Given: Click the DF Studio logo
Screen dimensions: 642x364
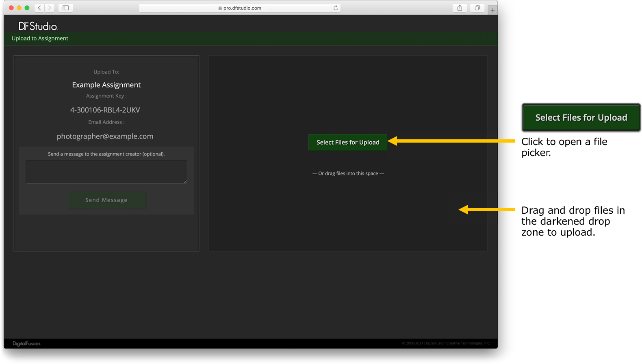Looking at the screenshot, I should point(38,26).
